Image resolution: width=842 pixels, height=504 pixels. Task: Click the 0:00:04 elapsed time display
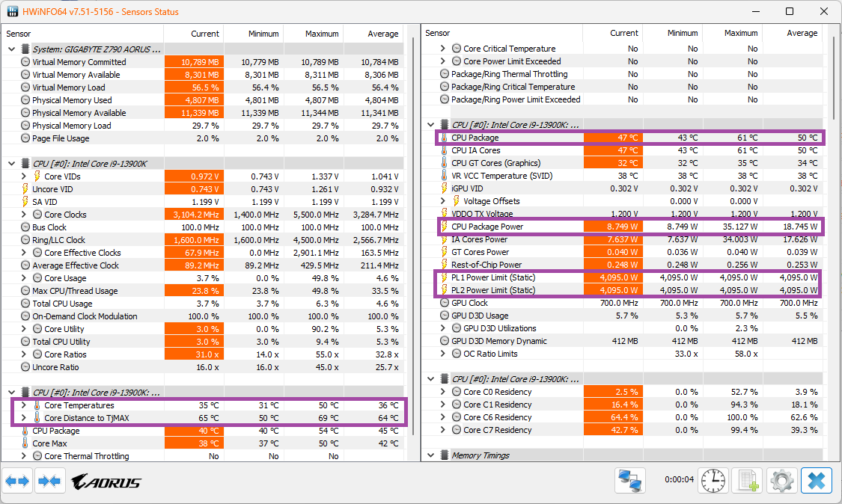[x=679, y=479]
